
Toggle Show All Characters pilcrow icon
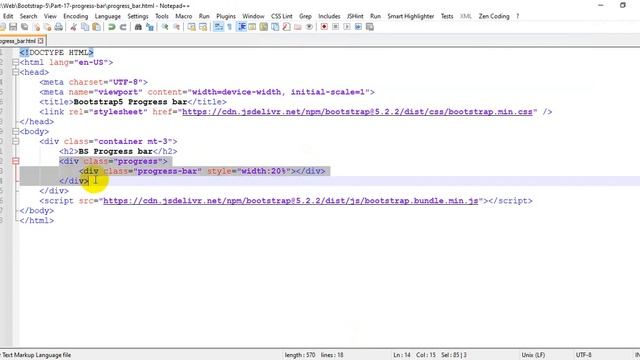[x=229, y=27]
